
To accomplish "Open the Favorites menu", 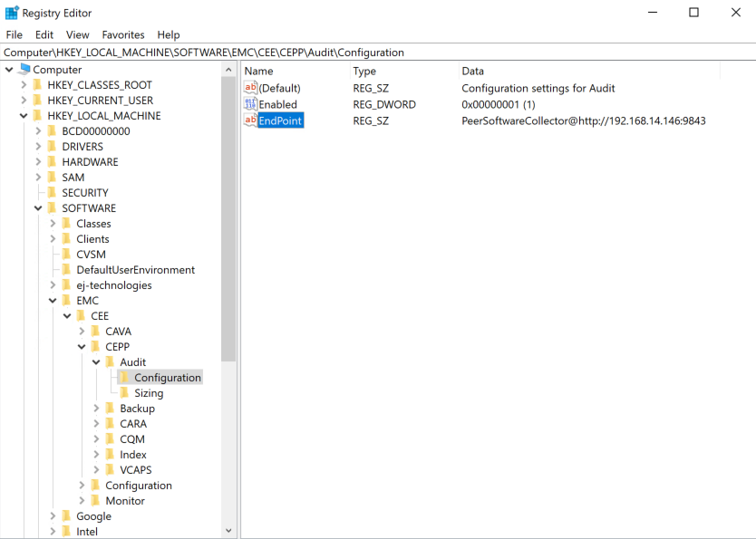I will click(122, 34).
